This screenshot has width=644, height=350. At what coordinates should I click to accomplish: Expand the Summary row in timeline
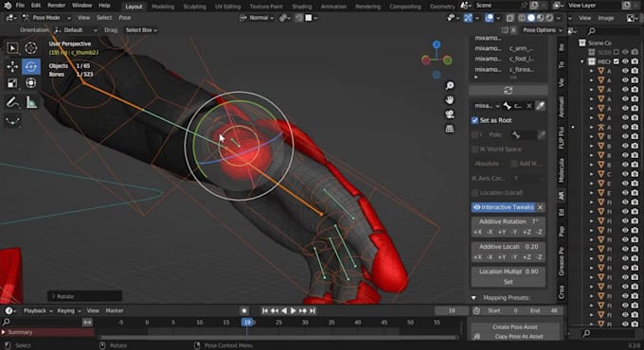point(4,332)
